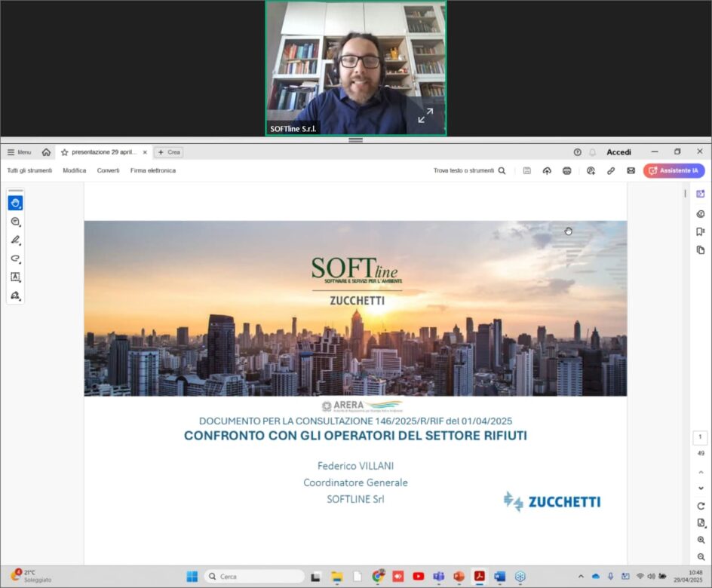Open Google Chrome from the taskbar

click(378, 576)
